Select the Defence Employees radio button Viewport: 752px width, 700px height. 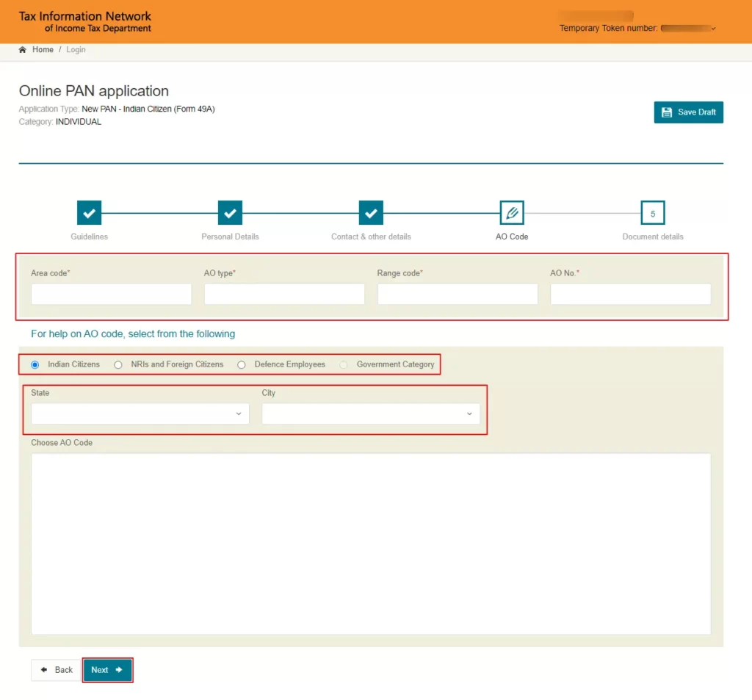[241, 365]
